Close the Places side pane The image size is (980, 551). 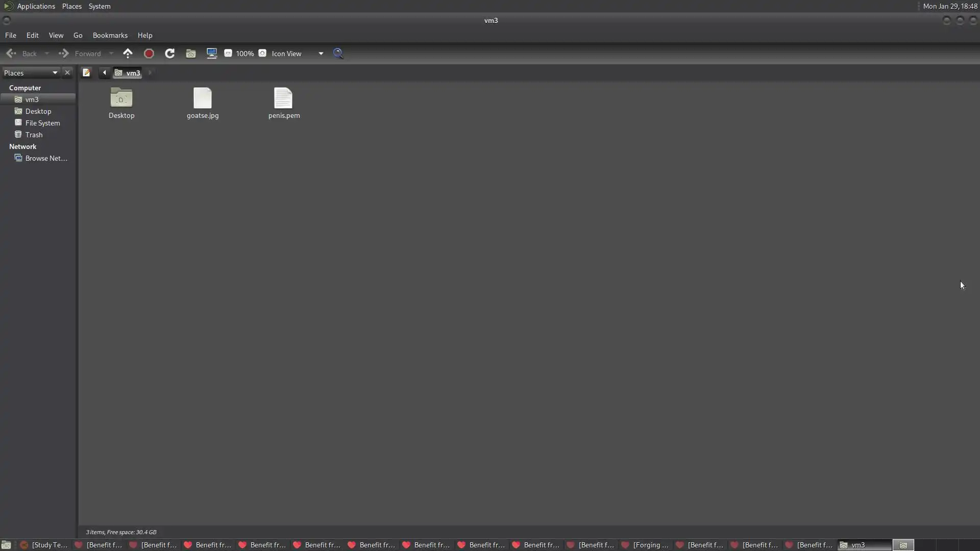pos(67,72)
